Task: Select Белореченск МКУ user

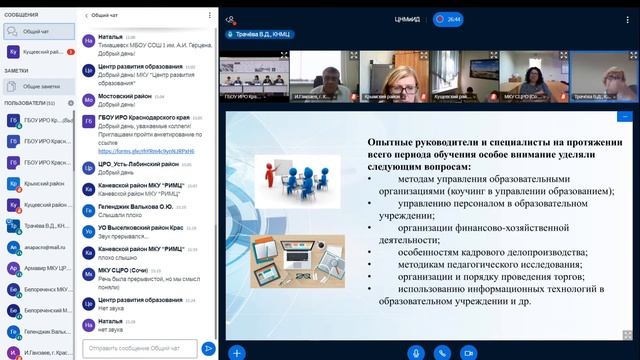Action: [x=39, y=290]
